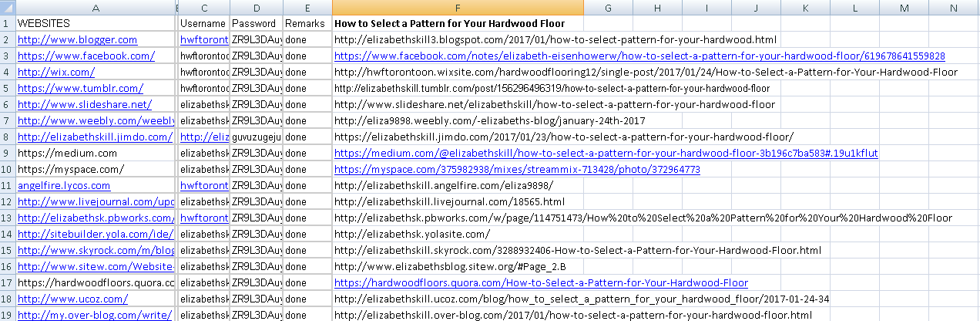
Task: Select row 10 header
Action: point(7,169)
